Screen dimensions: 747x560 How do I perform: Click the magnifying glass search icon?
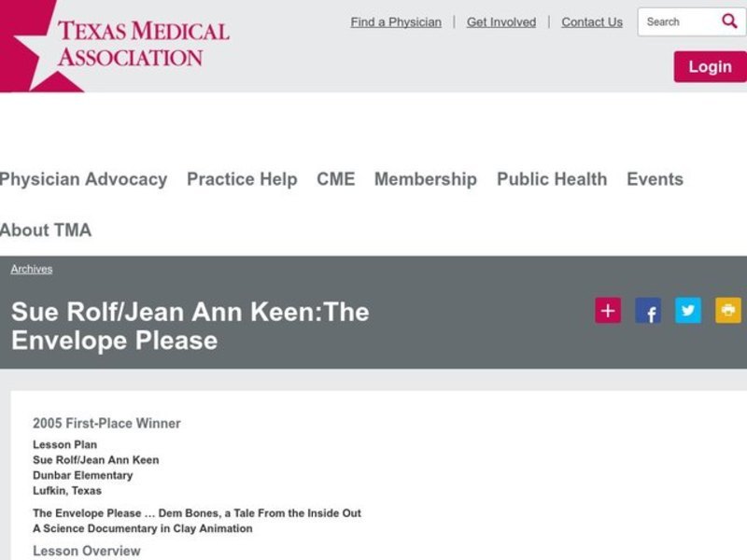(x=729, y=21)
